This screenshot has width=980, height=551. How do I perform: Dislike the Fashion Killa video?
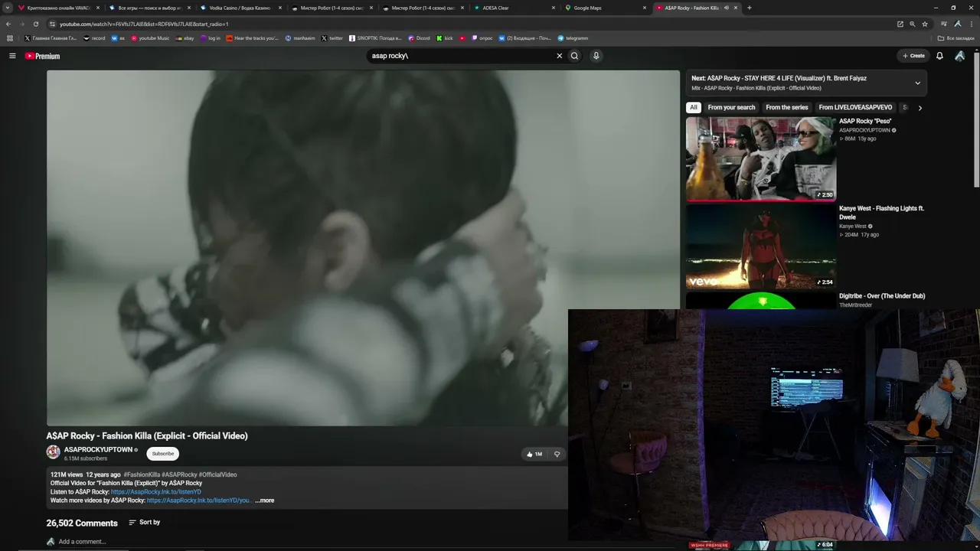[x=557, y=454]
